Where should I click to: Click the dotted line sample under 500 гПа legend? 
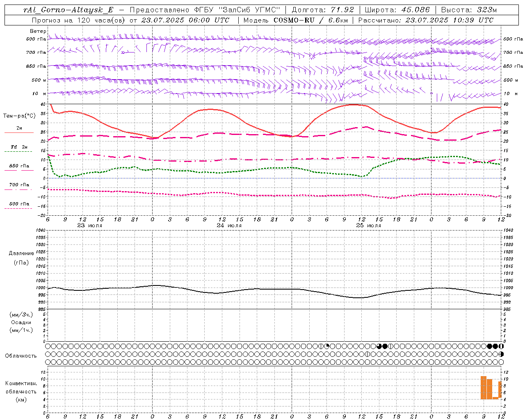tap(18, 208)
